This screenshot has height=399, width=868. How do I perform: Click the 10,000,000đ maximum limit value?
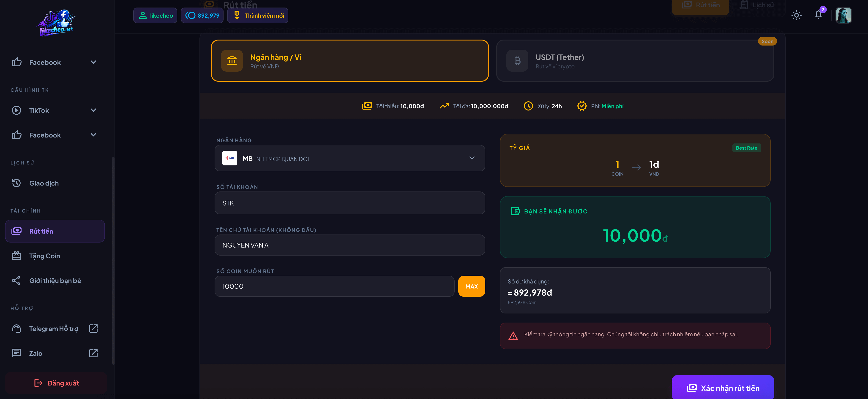pos(490,106)
